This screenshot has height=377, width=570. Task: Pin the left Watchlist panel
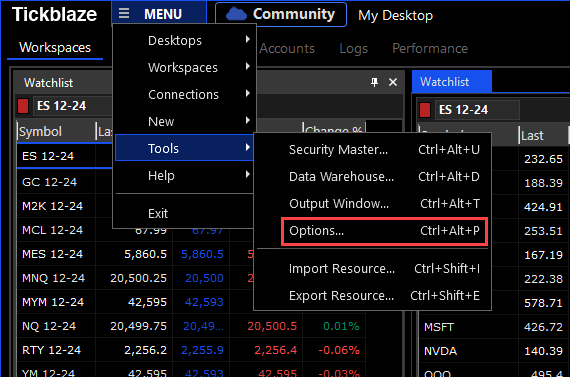pos(374,82)
